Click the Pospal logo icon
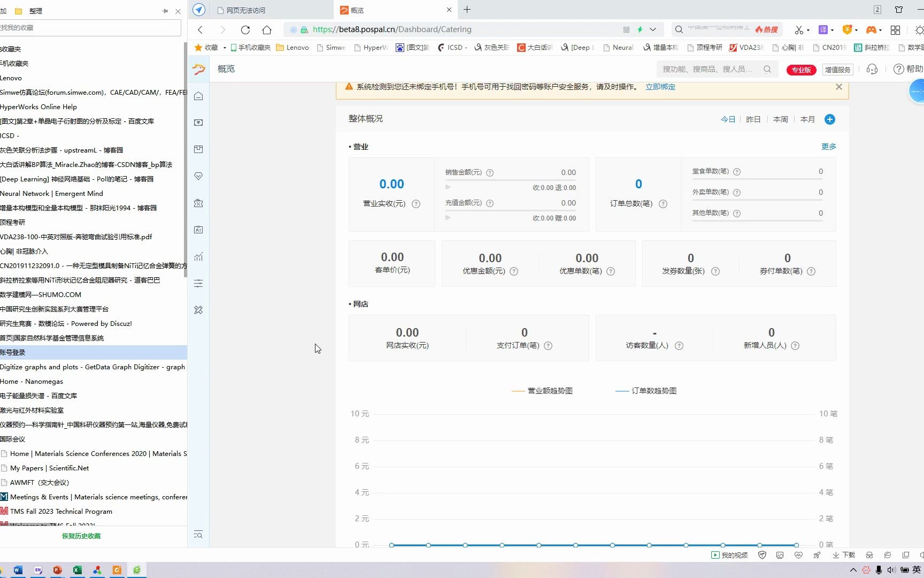Screen dimensions: 924x578 [198, 69]
